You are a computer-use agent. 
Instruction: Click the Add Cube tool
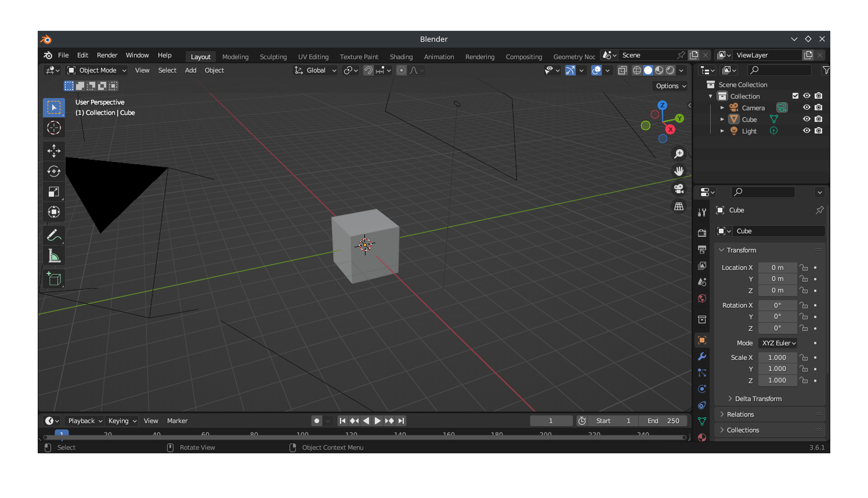(x=54, y=279)
